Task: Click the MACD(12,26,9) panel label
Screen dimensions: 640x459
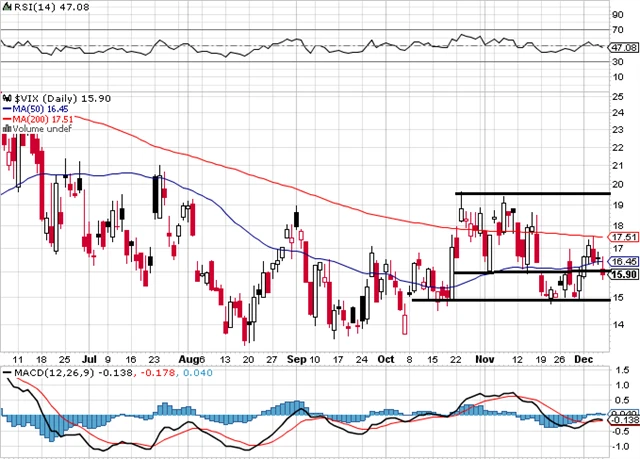Action: [x=44, y=372]
